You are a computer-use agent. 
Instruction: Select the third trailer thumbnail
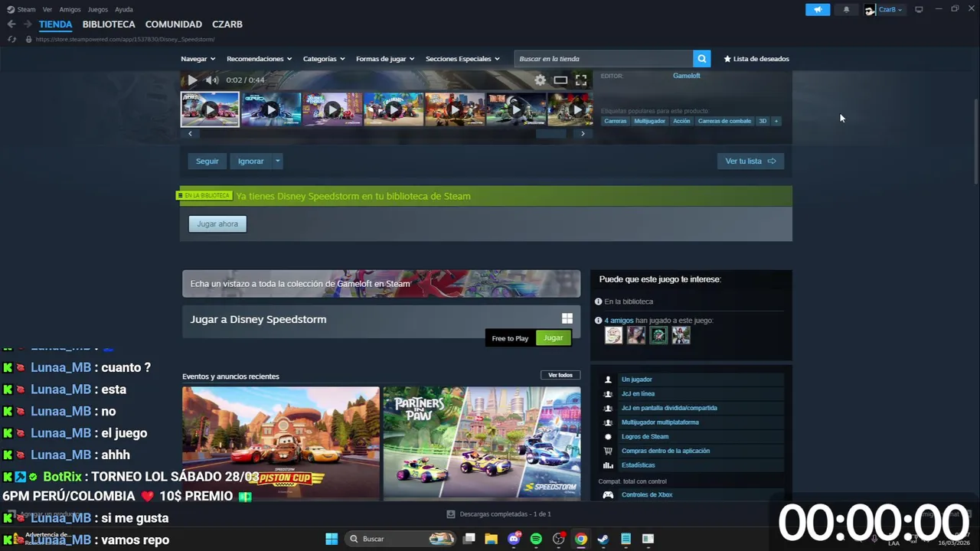point(332,109)
